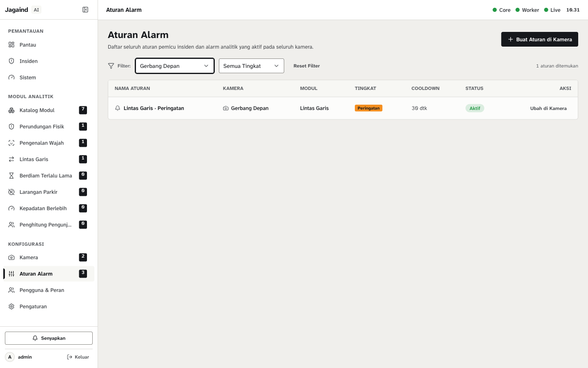The width and height of the screenshot is (588, 368).
Task: Click the Penghitung Pengunjung people icon
Action: [11, 224]
